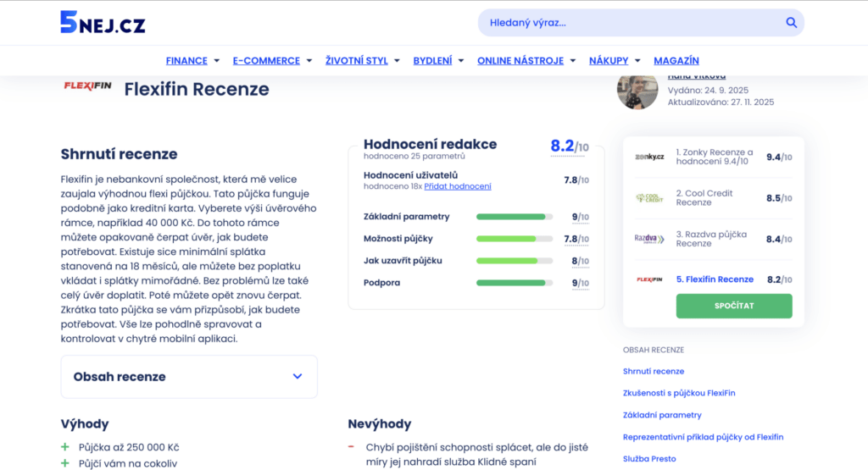Open the BYDLENÍ menu
The height and width of the screenshot is (470, 868).
pos(438,61)
